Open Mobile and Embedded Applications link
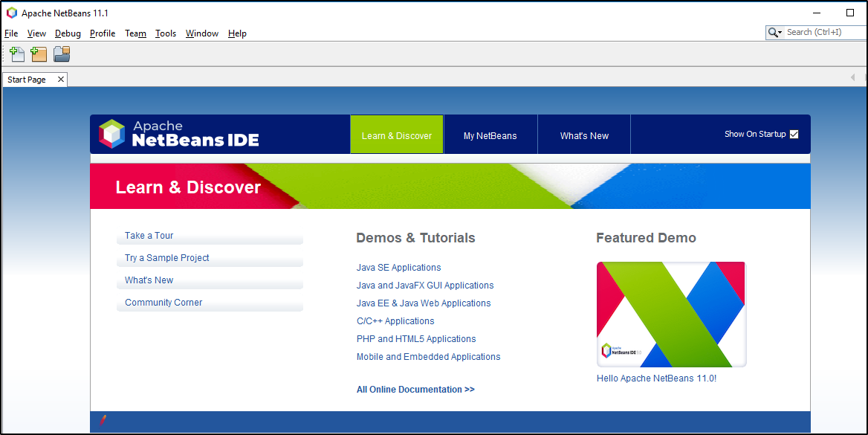868x435 pixels. (x=429, y=356)
